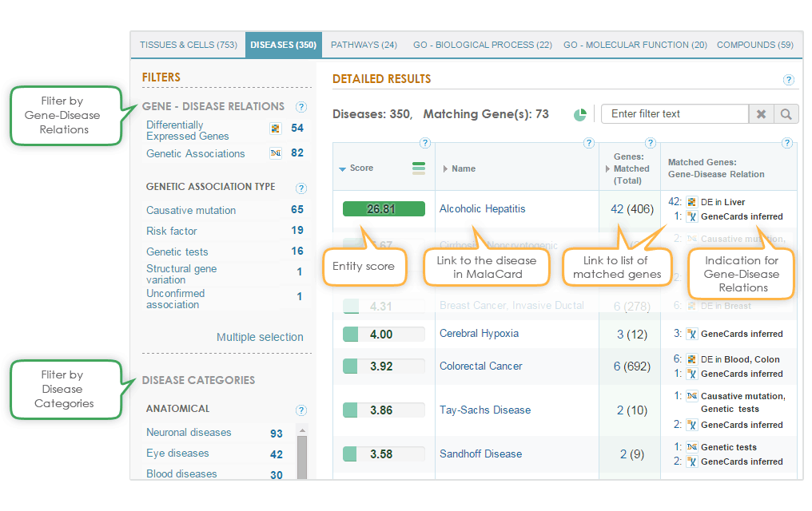Open the Pathways (24) tab

pos(364,45)
